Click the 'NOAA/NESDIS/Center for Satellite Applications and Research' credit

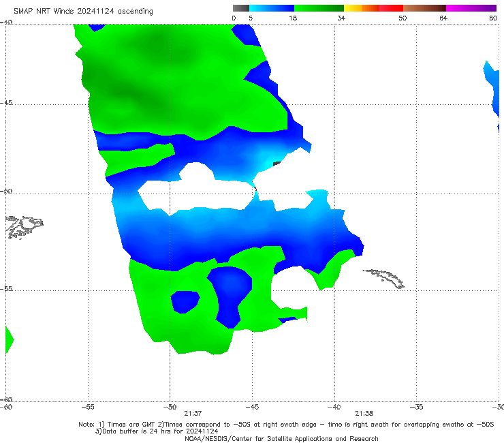(x=281, y=438)
